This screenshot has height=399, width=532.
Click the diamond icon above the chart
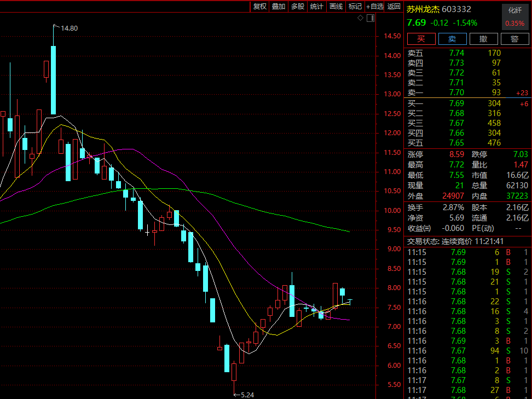coord(360,18)
